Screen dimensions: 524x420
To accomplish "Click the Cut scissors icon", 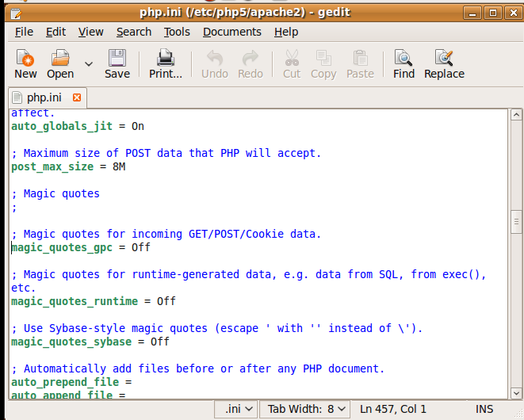I will click(x=292, y=58).
